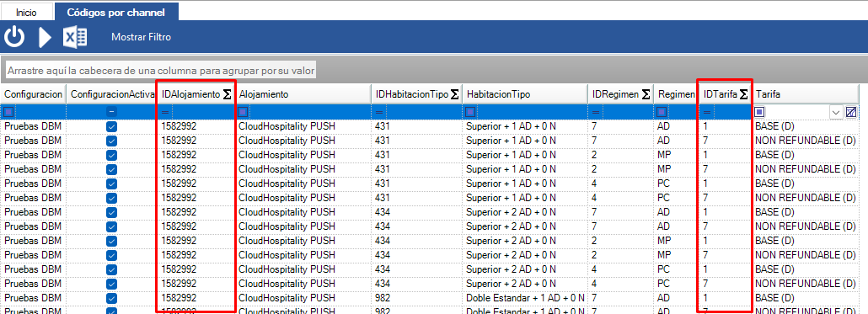Viewport: 868px width, 314px height.
Task: Sort by the Alojamiento column header
Action: [303, 94]
